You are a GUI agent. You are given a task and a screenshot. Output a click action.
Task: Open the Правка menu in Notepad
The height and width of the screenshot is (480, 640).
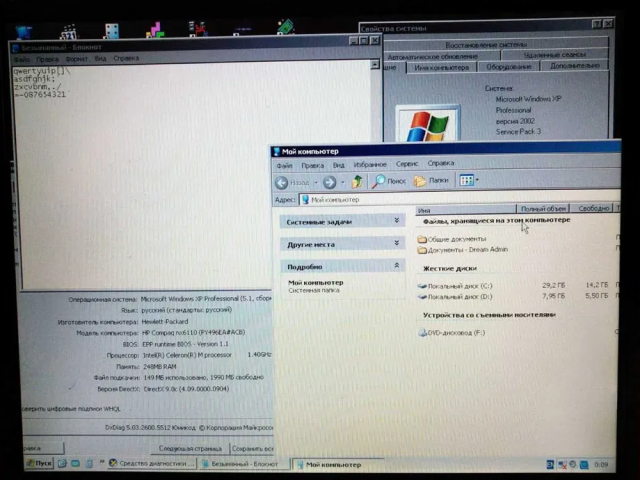click(x=47, y=59)
